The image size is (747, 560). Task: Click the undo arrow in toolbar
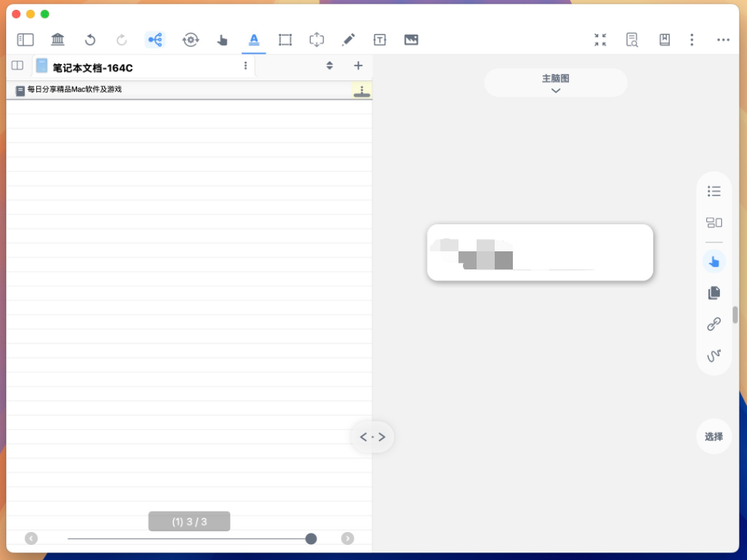(x=90, y=40)
